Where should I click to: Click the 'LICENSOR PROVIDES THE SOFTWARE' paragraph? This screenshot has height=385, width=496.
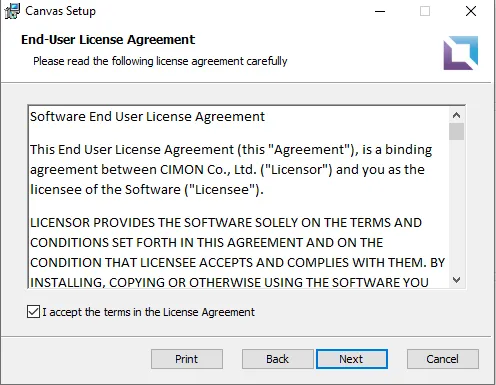point(237,252)
